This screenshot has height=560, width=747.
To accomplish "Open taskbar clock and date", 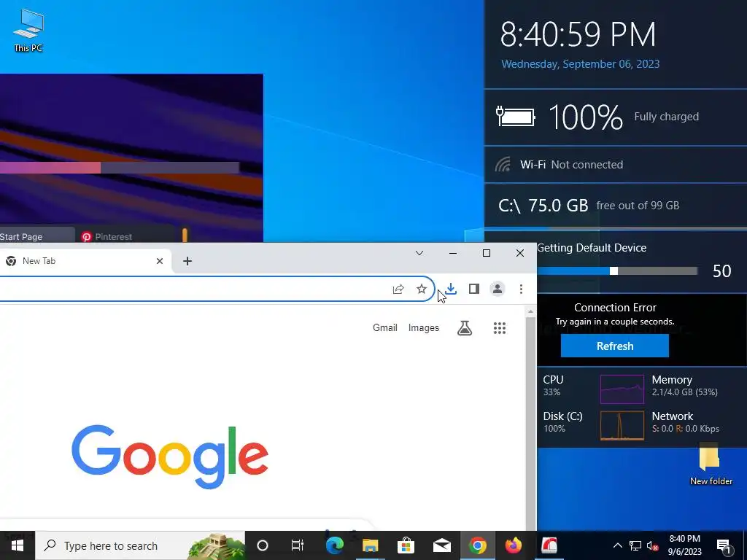I will tap(684, 545).
